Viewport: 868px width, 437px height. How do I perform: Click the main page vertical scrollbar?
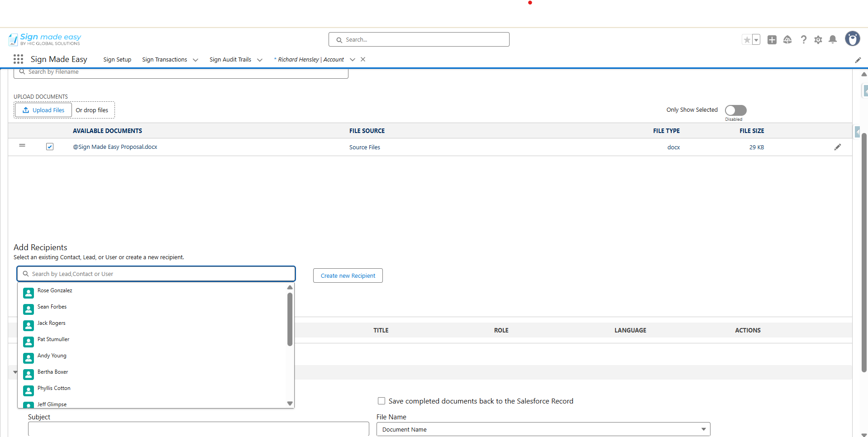click(x=863, y=252)
